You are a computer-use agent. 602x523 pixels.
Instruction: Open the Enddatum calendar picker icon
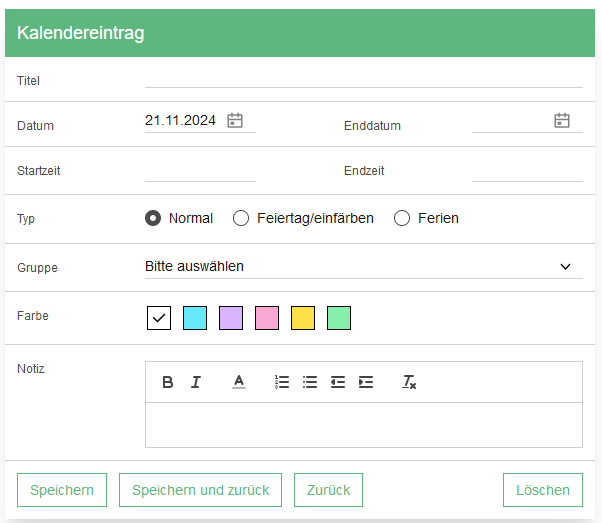point(562,121)
